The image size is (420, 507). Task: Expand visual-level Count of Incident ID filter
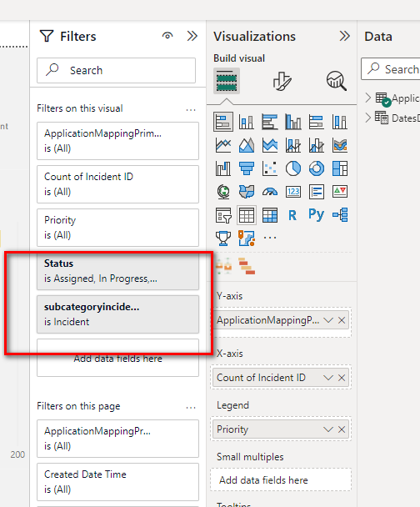(118, 184)
